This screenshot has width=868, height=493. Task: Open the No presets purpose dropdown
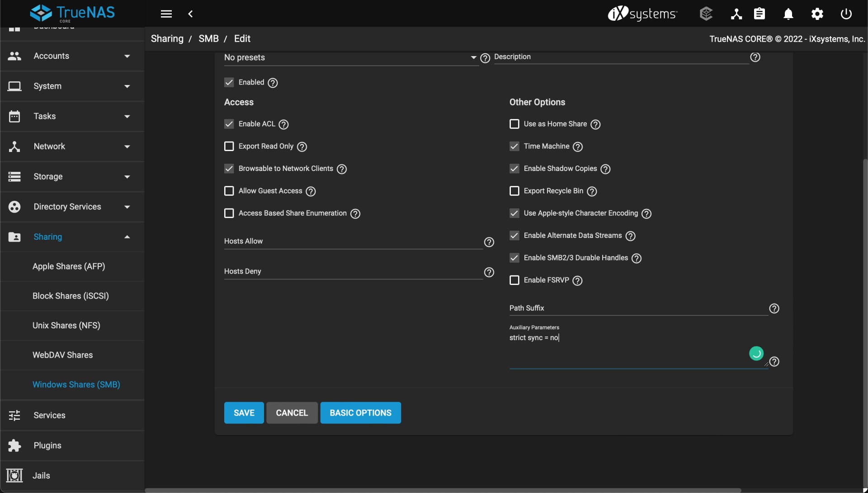[350, 58]
